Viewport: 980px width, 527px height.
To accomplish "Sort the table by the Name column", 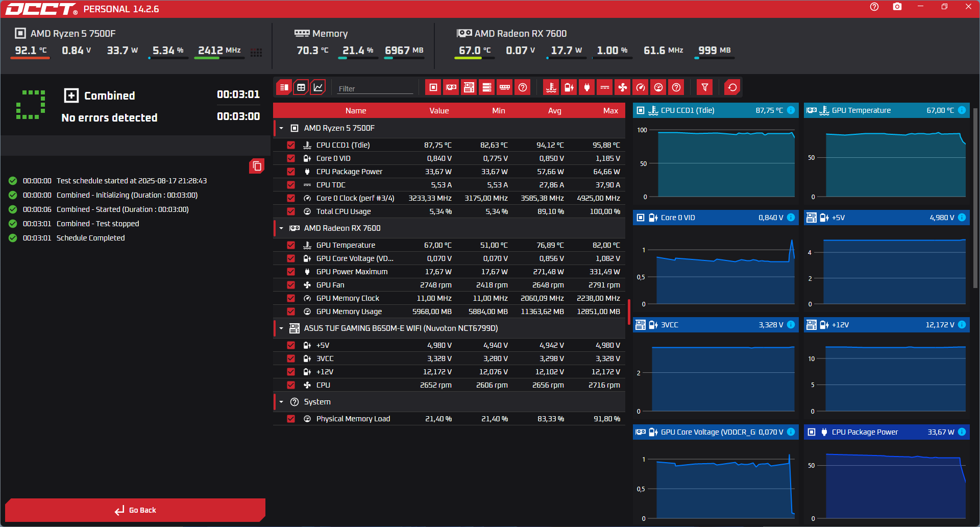I will pyautogui.click(x=356, y=111).
